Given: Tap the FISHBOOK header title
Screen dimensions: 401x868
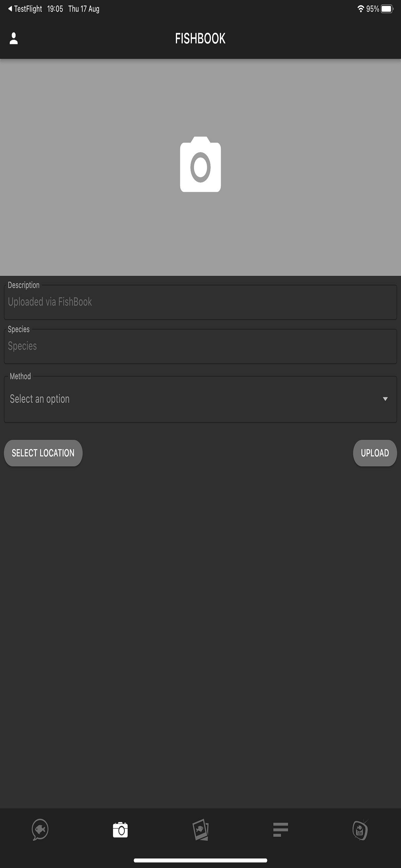Looking at the screenshot, I should pyautogui.click(x=200, y=38).
